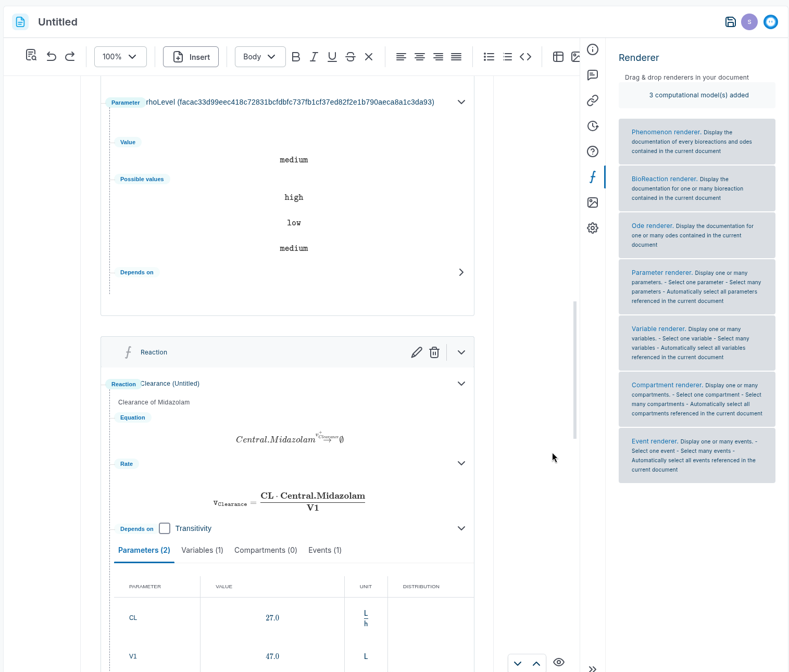This screenshot has width=789, height=672.
Task: Open the settings gear panel
Action: point(593,228)
